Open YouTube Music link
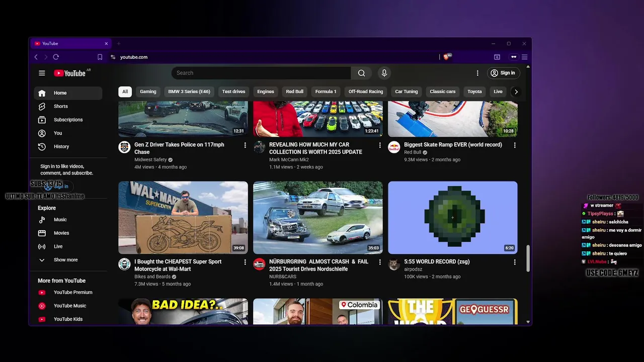 [68, 306]
